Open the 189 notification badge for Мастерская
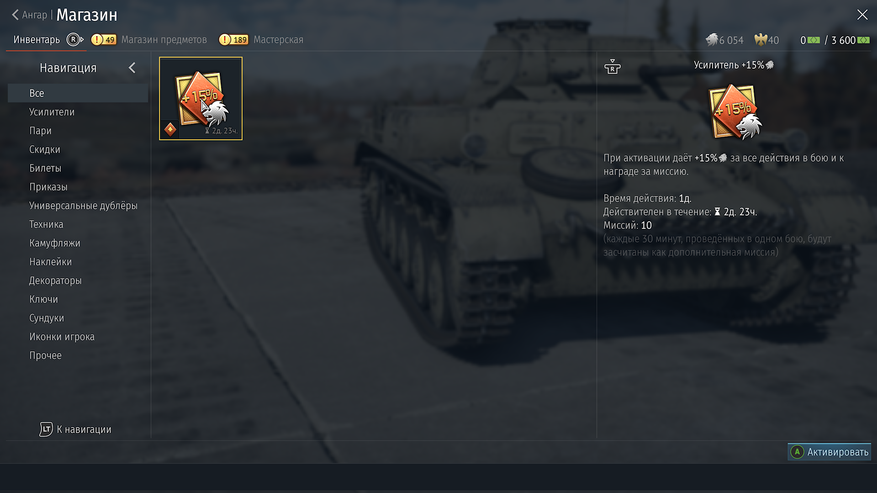 [x=234, y=40]
